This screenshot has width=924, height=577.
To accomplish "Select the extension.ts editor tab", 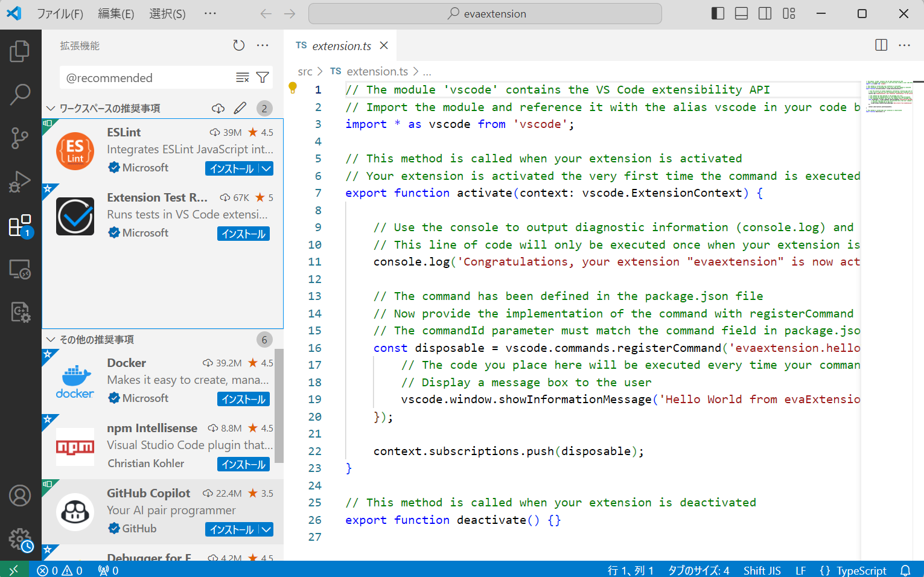I will click(342, 45).
